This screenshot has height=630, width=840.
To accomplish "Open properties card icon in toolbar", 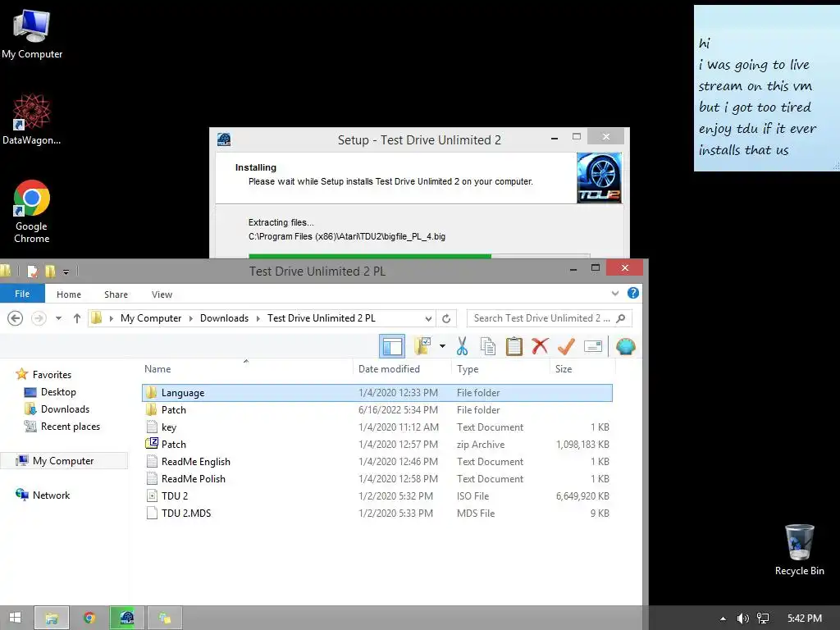I will pyautogui.click(x=593, y=347).
